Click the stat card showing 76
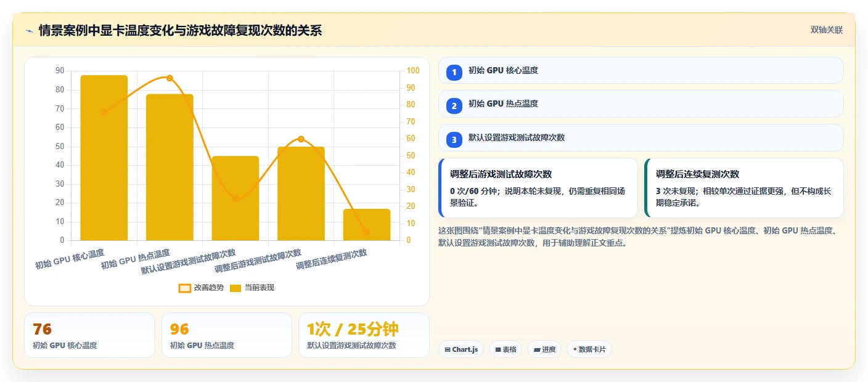The image size is (868, 382). click(89, 335)
